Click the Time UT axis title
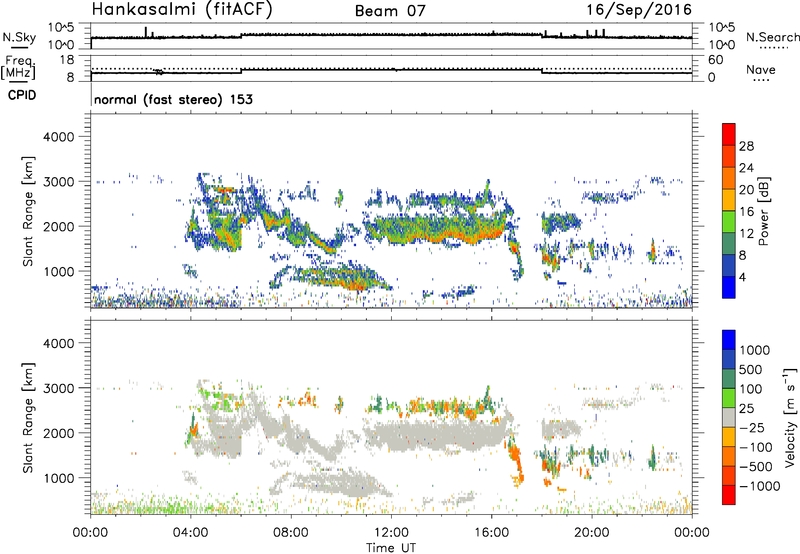Screen dimensions: 800x554 (x=391, y=548)
